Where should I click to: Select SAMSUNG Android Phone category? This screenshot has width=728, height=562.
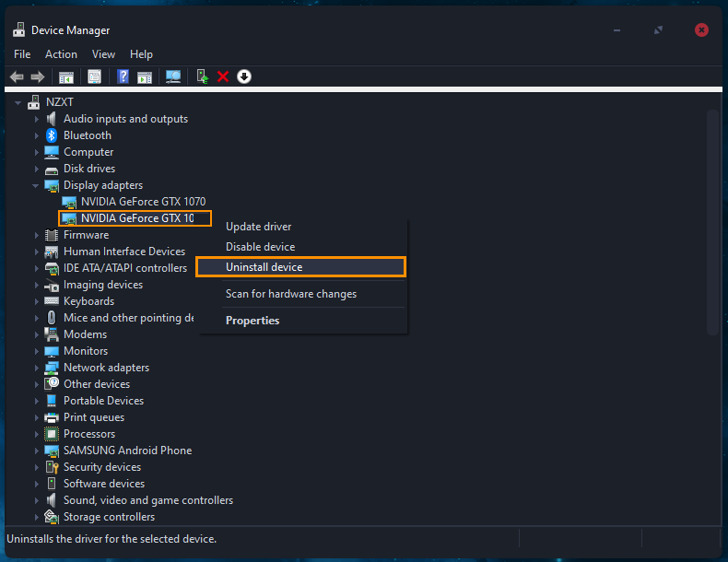[x=128, y=451]
